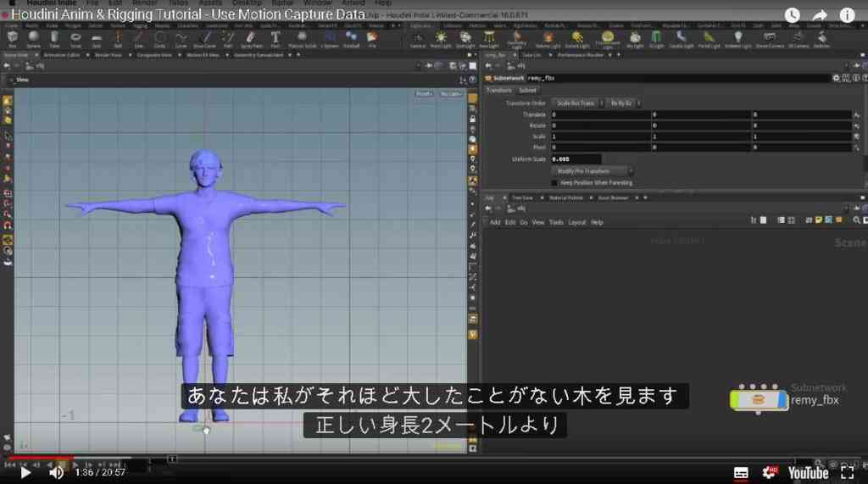Switch to Animation Editor pane tab
The height and width of the screenshot is (484, 868).
[x=62, y=55]
